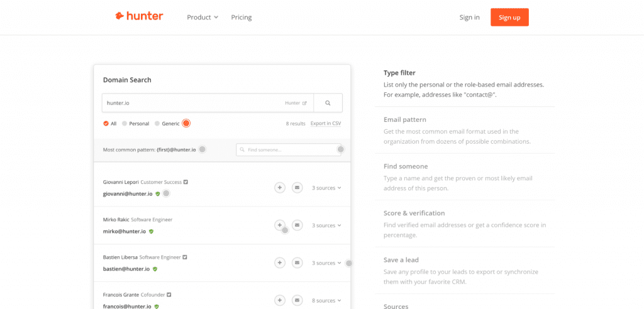
Task: Select the All email type filter
Action: point(109,124)
